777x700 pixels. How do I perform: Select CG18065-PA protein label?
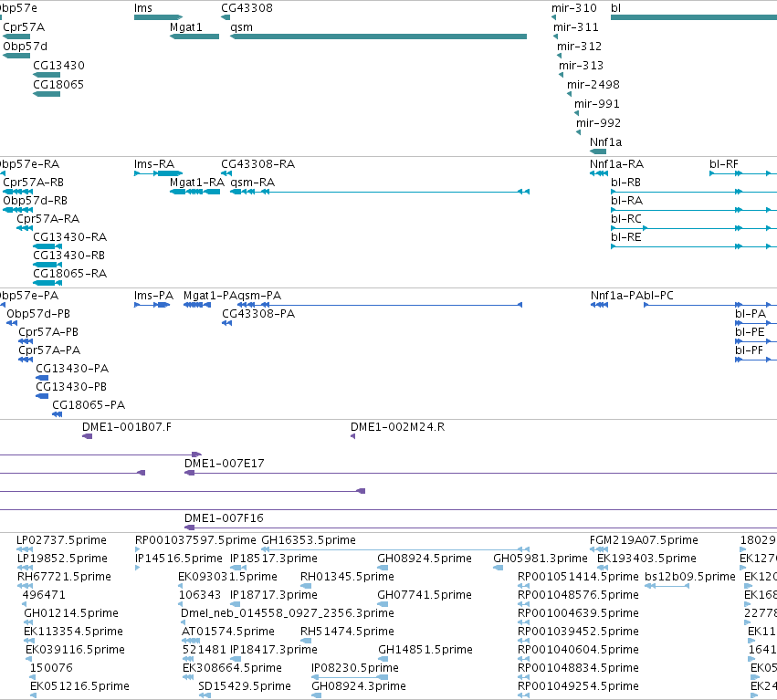click(89, 405)
